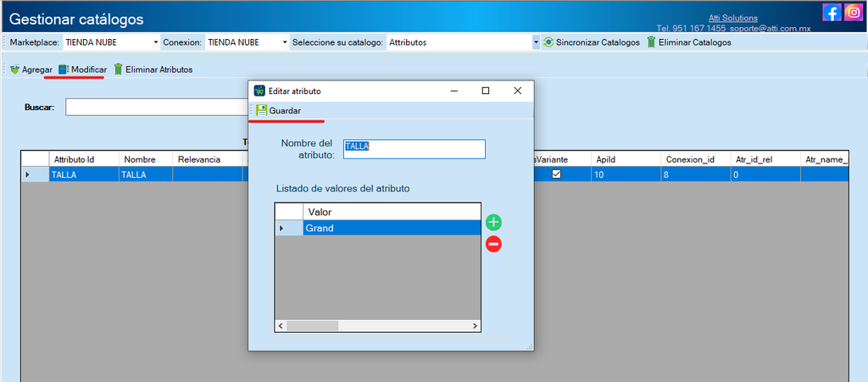Image resolution: width=868 pixels, height=382 pixels.
Task: Click the Buscar search field
Action: [x=157, y=108]
